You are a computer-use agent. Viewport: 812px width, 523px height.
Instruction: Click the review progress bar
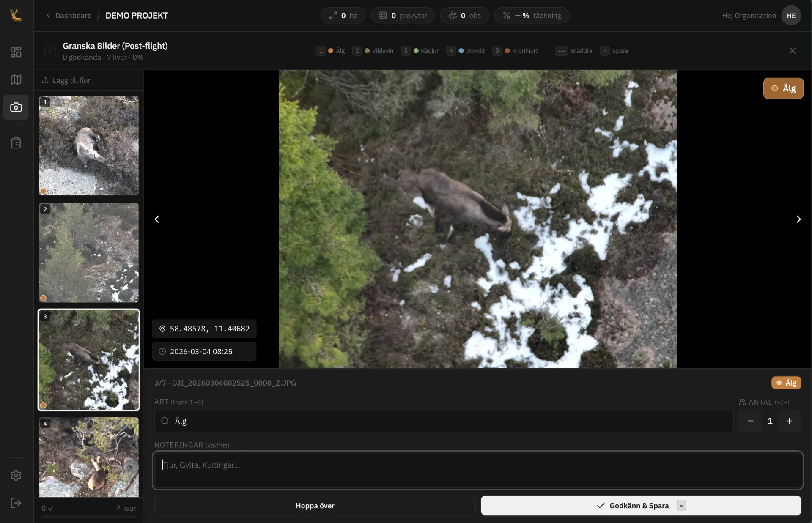[x=89, y=517]
